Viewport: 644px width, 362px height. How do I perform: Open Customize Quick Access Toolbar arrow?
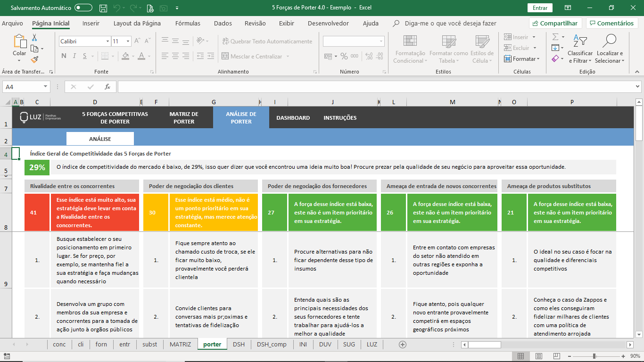click(x=177, y=8)
